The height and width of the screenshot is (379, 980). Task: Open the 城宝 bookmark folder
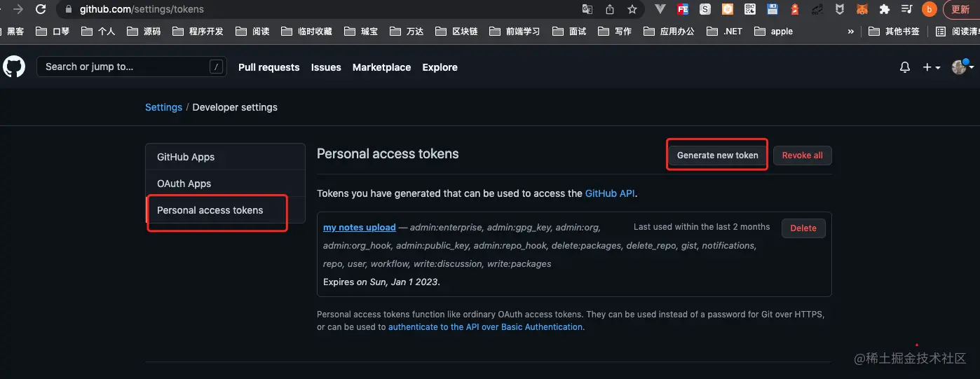pos(361,32)
